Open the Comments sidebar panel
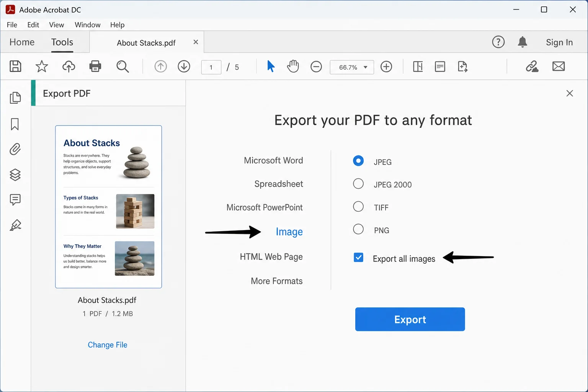The height and width of the screenshot is (392, 588). click(15, 200)
